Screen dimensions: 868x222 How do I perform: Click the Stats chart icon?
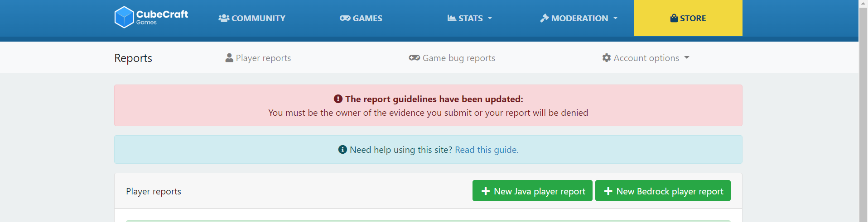pos(452,19)
